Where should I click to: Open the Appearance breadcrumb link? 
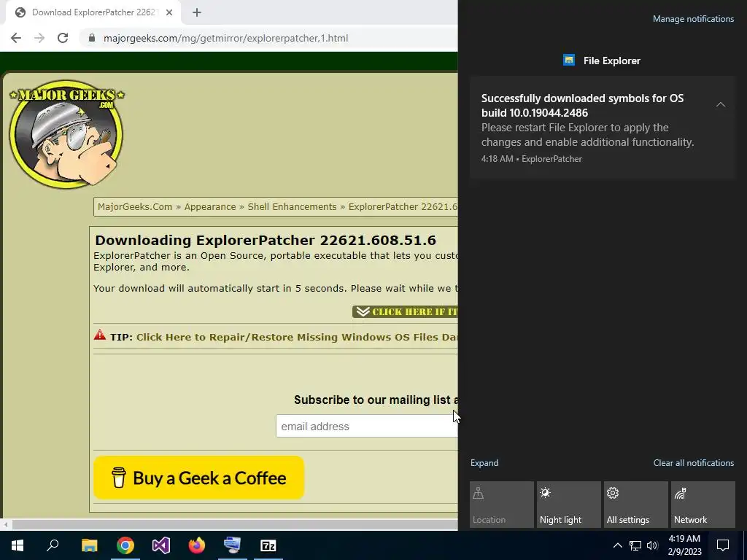210,206
